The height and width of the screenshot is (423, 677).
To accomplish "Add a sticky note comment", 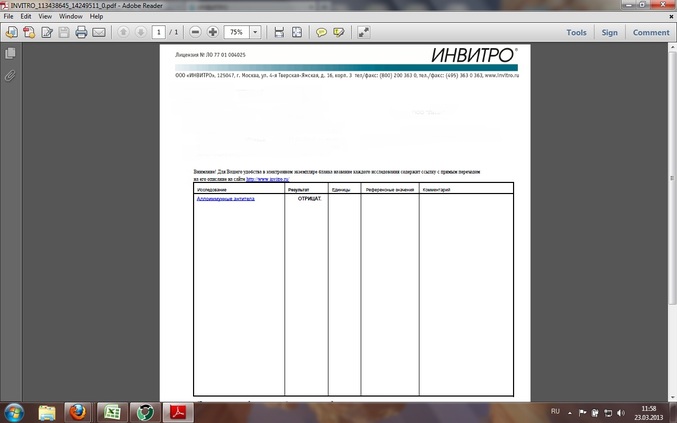I will [322, 32].
